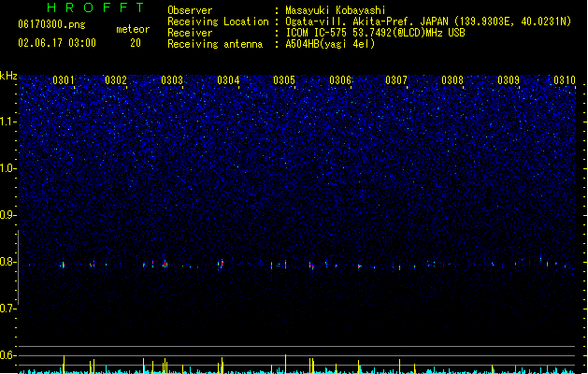Click the Receiving antenna label

click(x=215, y=44)
